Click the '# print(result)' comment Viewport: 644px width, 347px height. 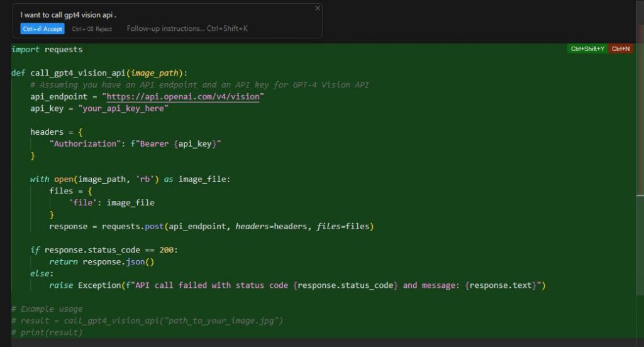click(47, 332)
